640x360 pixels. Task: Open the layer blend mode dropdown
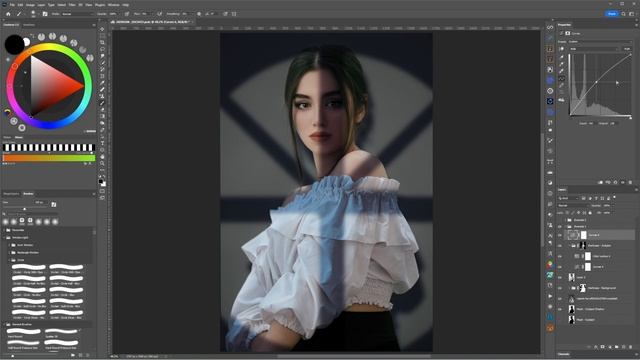point(573,206)
